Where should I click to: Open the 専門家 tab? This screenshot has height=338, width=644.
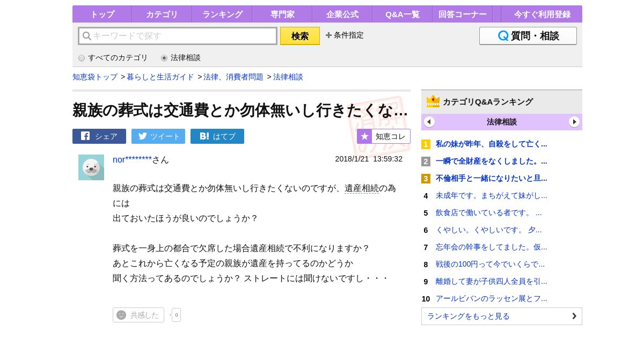282,14
